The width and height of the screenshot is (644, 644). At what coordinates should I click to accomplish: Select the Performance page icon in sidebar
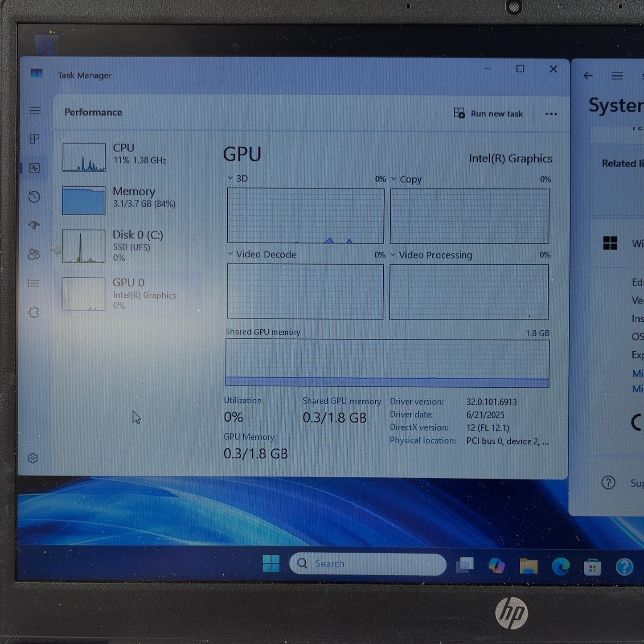tap(34, 168)
